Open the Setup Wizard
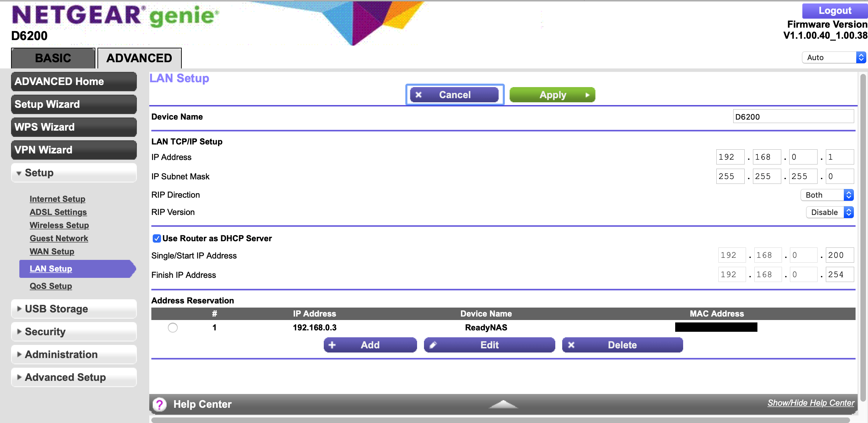The width and height of the screenshot is (868, 423). pyautogui.click(x=74, y=104)
